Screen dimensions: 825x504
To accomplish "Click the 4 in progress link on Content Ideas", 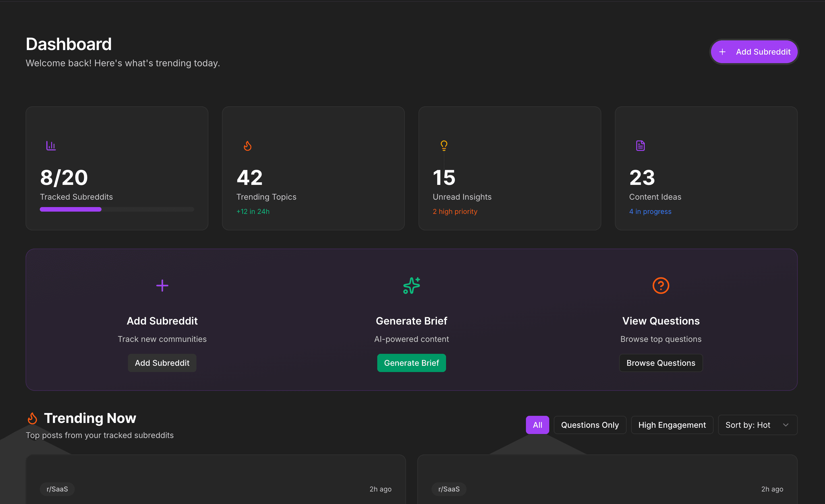I will coord(650,211).
